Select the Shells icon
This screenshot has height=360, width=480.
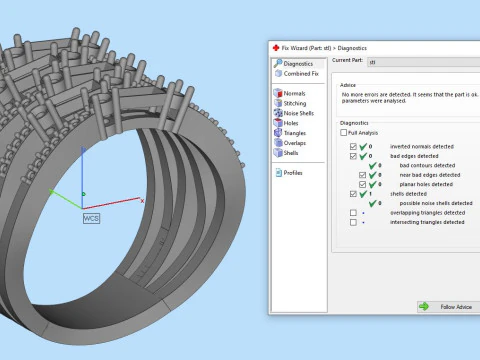tap(278, 153)
